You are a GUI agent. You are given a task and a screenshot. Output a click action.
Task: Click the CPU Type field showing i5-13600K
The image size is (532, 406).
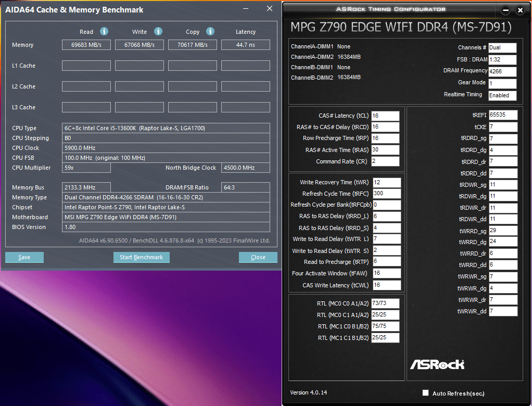click(x=166, y=128)
